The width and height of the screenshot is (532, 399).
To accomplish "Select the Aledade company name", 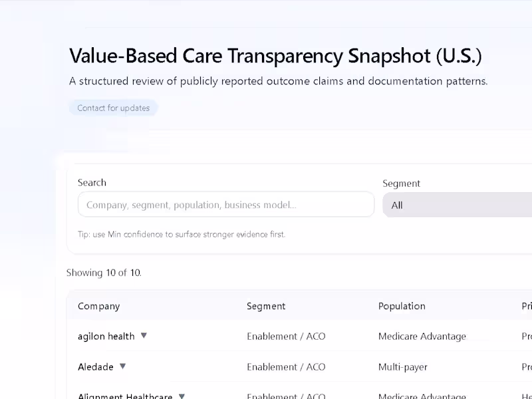I will pyautogui.click(x=96, y=367).
